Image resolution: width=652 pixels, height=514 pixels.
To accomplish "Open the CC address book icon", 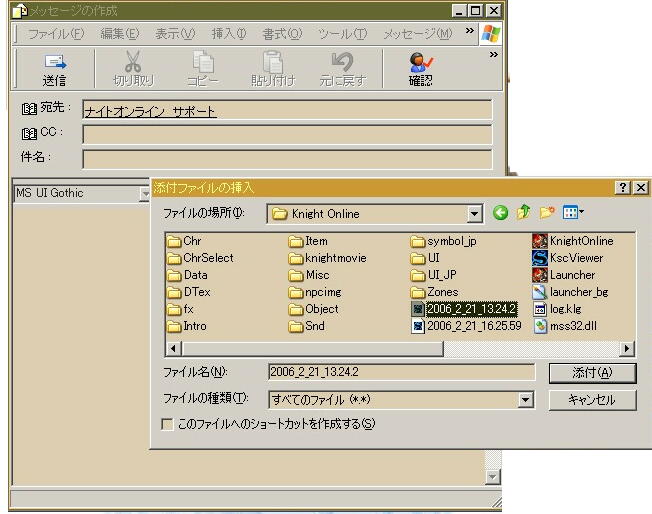I will coord(29,133).
